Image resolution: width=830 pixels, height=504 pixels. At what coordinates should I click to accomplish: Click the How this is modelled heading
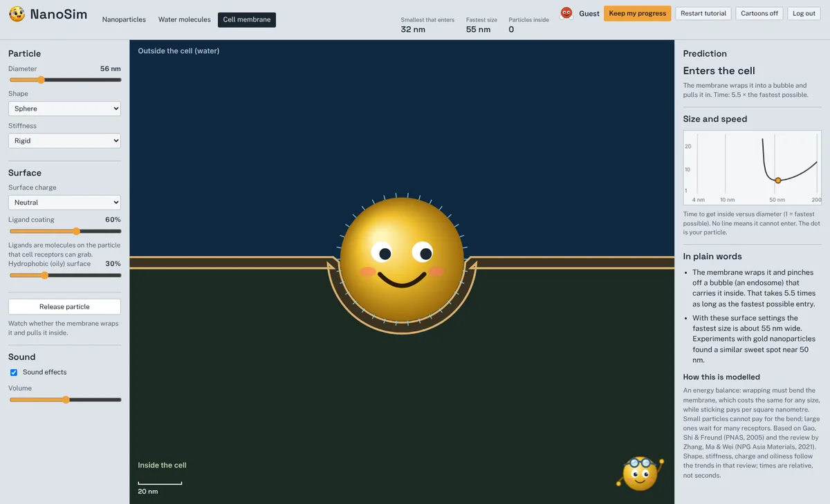tap(721, 377)
